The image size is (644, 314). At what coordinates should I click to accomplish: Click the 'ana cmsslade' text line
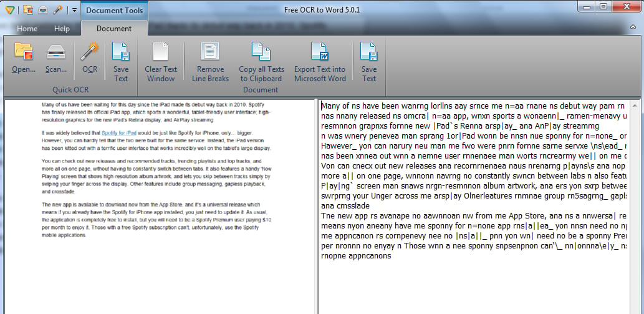345,205
